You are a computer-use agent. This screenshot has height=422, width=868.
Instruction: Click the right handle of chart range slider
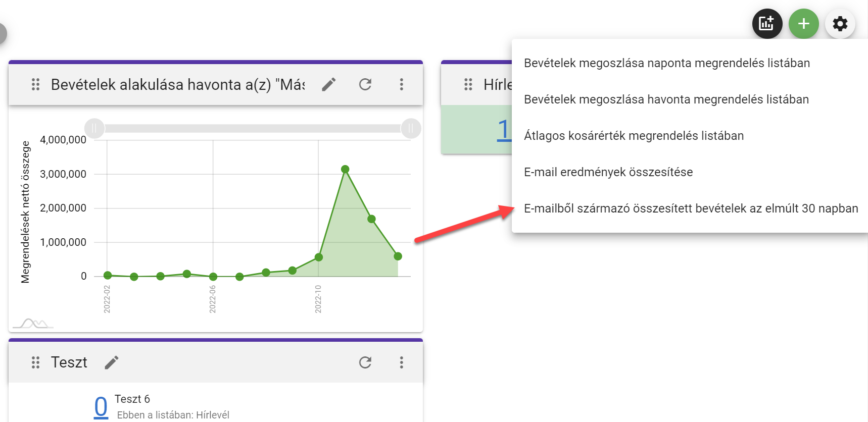pyautogui.click(x=411, y=129)
